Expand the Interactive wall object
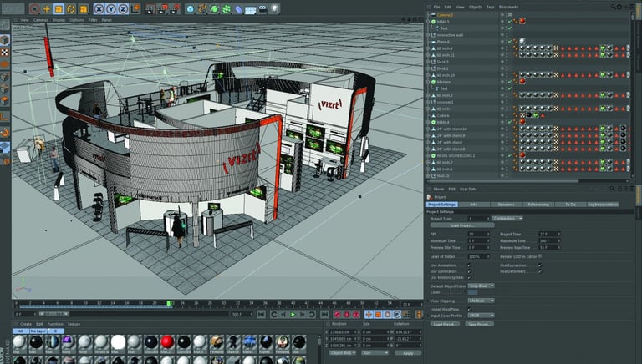Image resolution: width=642 pixels, height=364 pixels. click(428, 35)
